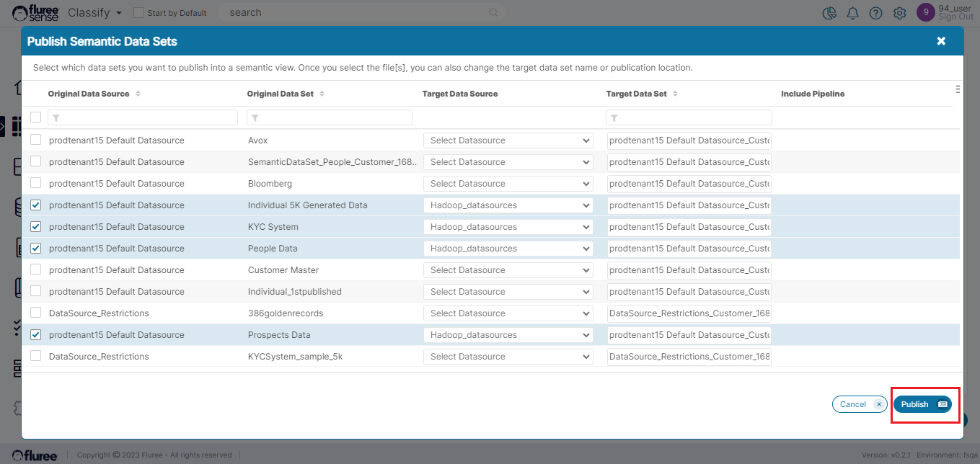Toggle the select-all checkbox in header row
Image resolution: width=980 pixels, height=464 pixels.
[35, 117]
